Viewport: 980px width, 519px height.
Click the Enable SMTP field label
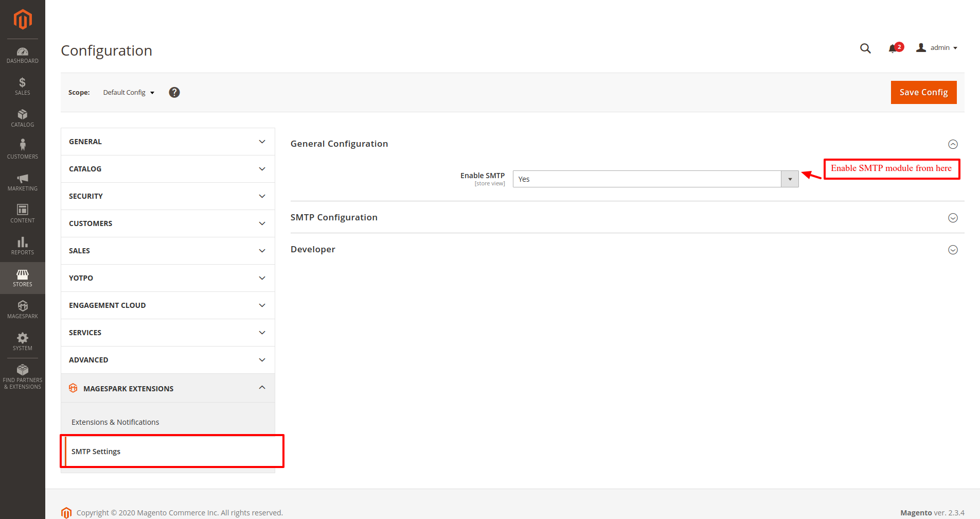483,176
